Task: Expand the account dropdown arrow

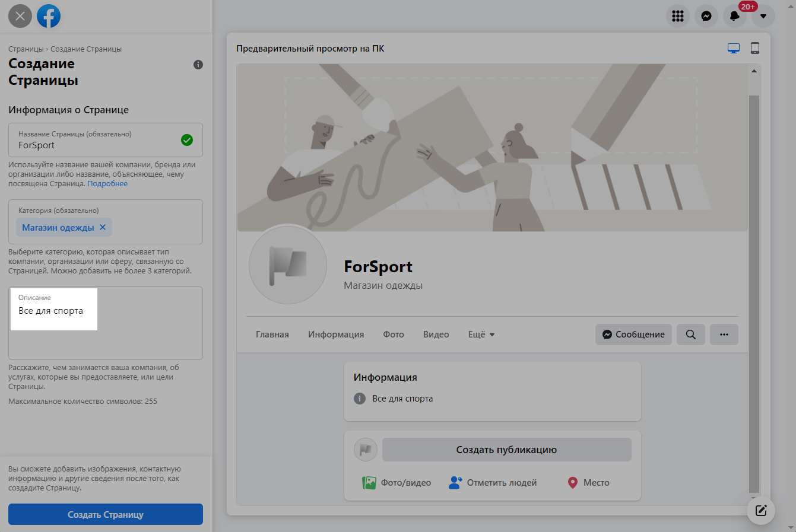Action: pos(763,16)
